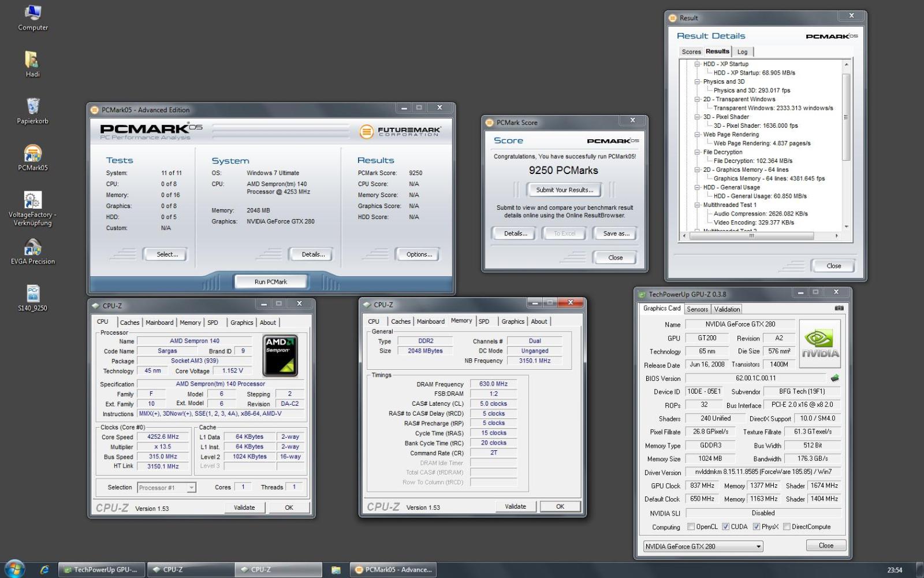This screenshot has height=578, width=924.
Task: Open Mainboard tab in left CPU-Z window
Action: tap(159, 323)
